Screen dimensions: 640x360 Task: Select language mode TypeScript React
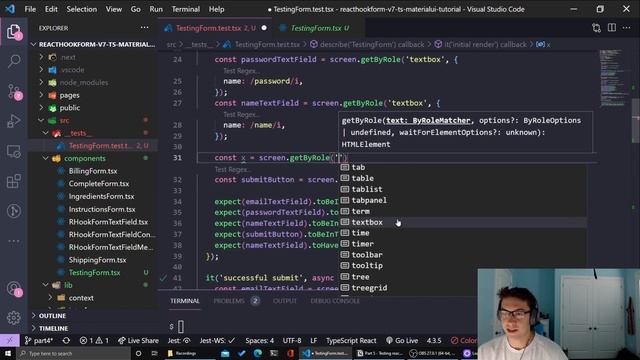coord(351,340)
